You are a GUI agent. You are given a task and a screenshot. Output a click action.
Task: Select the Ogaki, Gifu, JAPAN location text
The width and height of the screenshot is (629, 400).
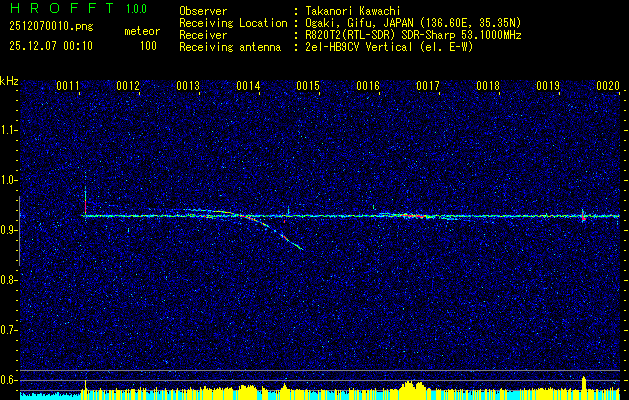(x=413, y=23)
